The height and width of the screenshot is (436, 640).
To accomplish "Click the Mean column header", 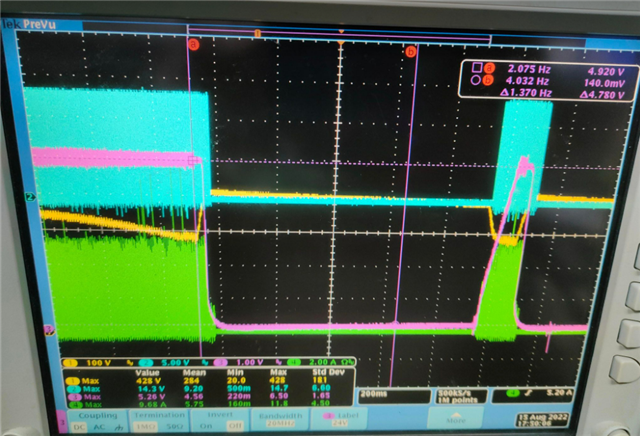I will pos(194,372).
